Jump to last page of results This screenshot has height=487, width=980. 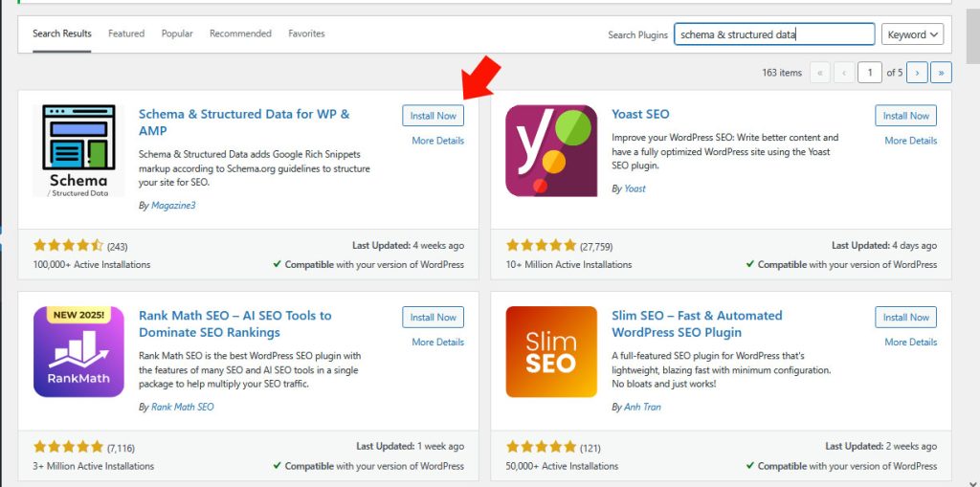point(942,73)
